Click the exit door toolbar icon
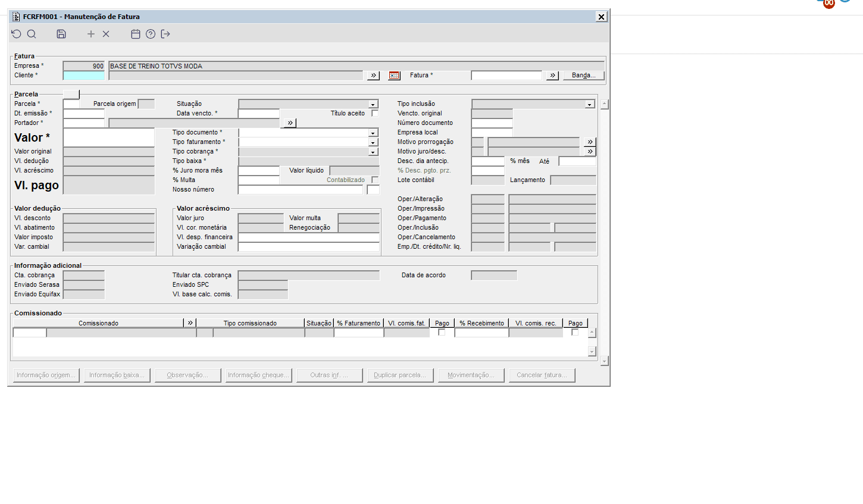The width and height of the screenshot is (863, 504). coord(165,34)
